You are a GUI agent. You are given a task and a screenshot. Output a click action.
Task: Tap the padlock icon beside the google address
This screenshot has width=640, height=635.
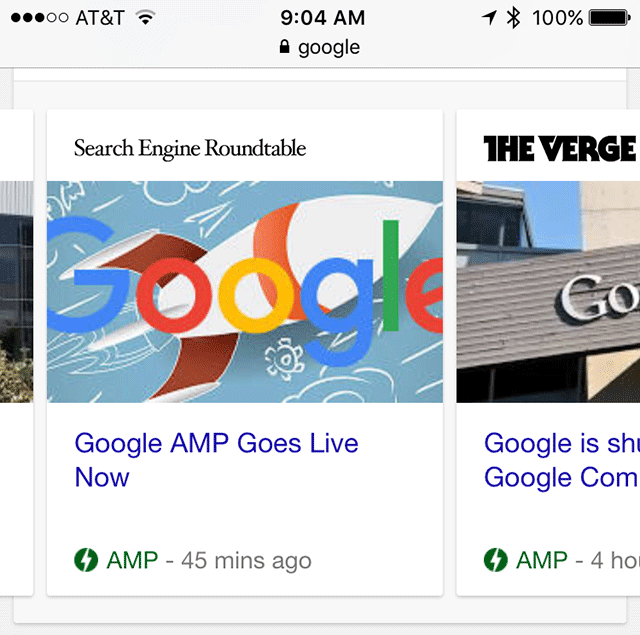pos(284,47)
